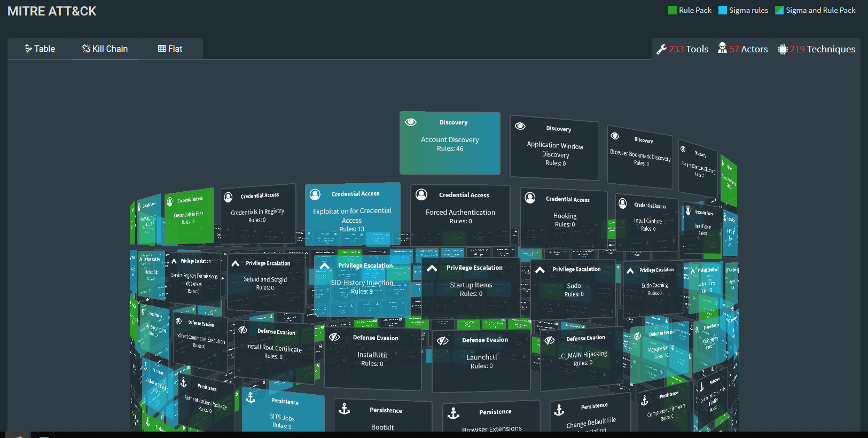
Task: Click the user icon on Forced Authentication card
Action: [421, 194]
